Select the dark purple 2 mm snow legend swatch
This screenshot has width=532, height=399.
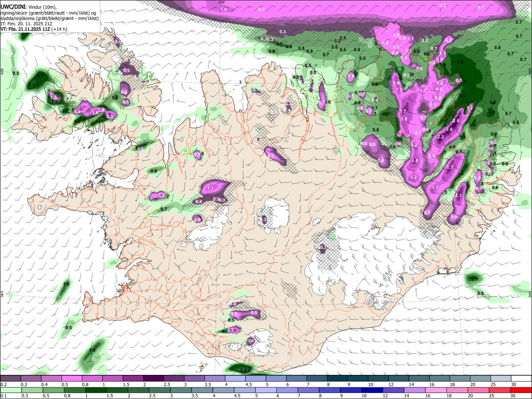(153, 378)
